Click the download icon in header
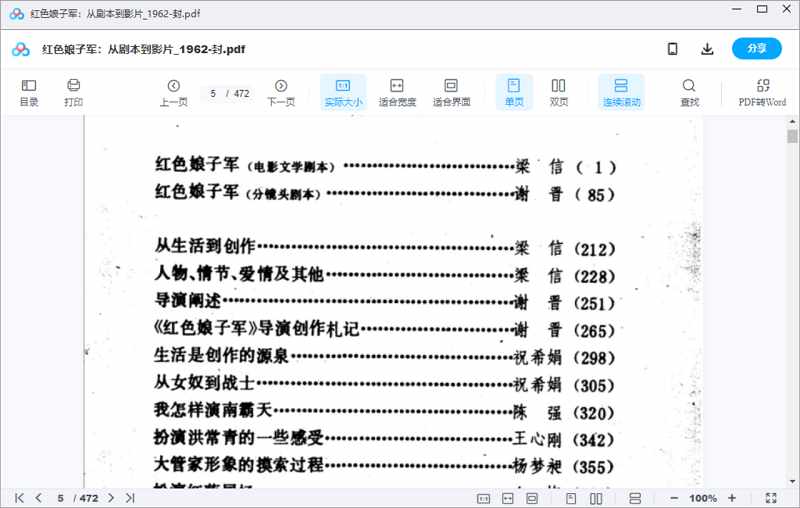The image size is (800, 508). [x=707, y=49]
